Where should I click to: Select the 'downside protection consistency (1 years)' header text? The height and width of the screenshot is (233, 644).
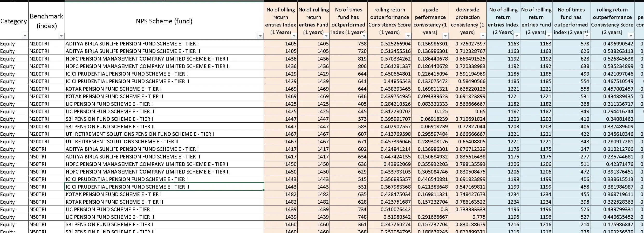click(468, 21)
